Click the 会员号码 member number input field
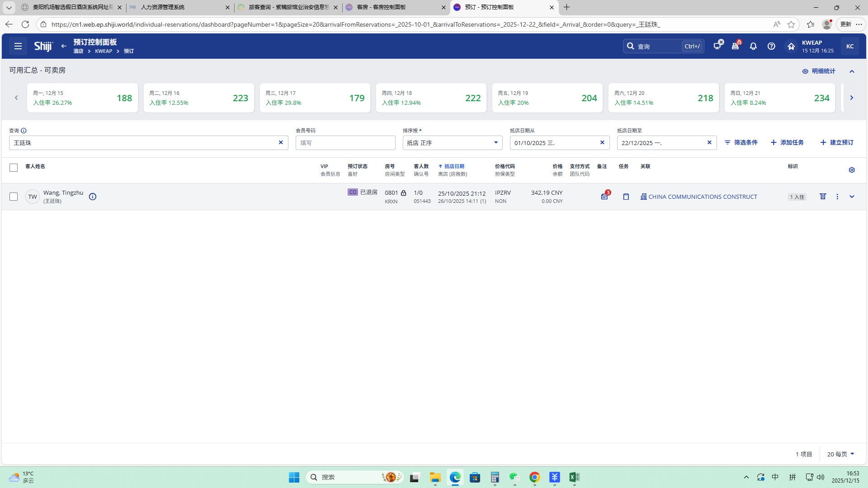 pos(345,143)
